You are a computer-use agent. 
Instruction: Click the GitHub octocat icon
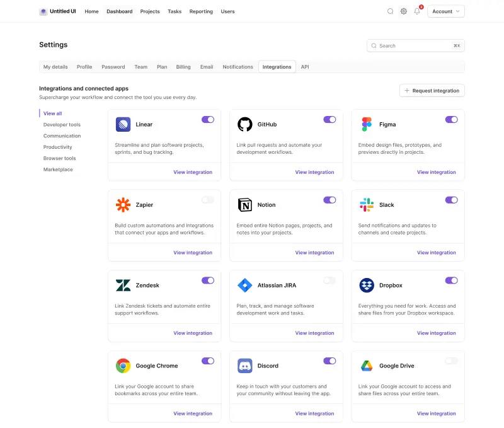(x=245, y=124)
